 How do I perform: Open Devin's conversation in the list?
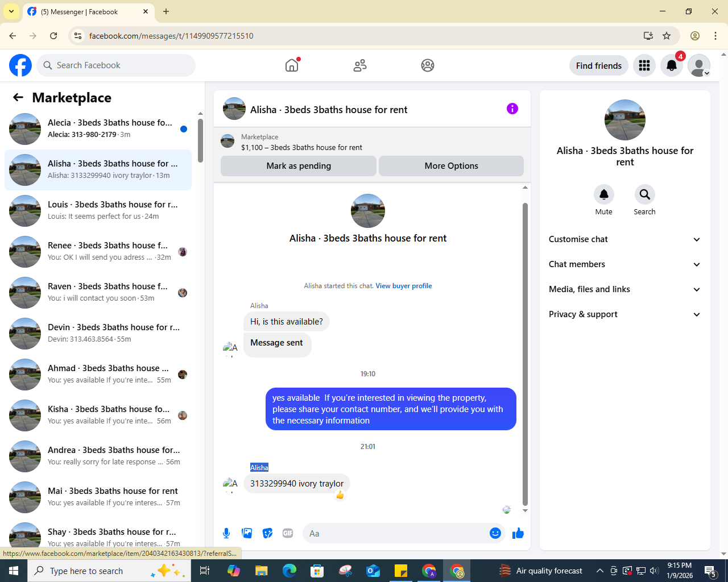click(98, 334)
